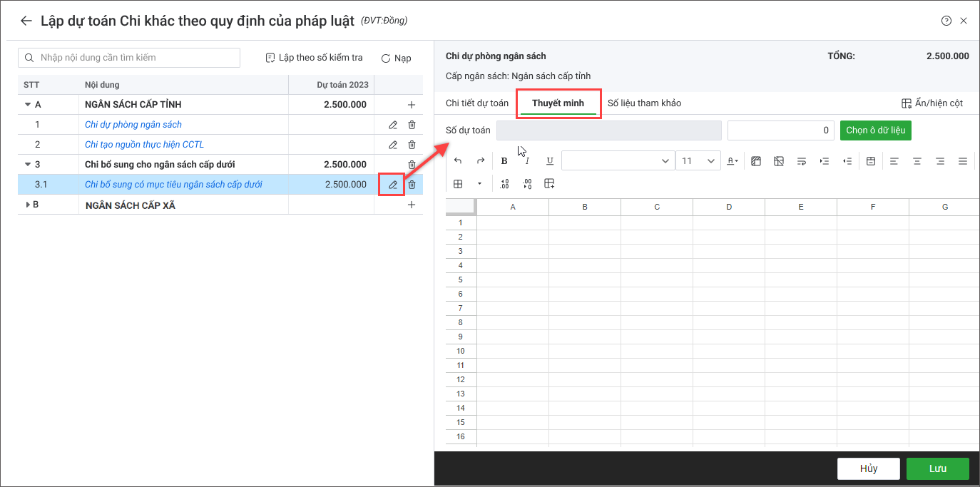Open the 'Số liệu tham khảo' tab
Screen dimensions: 980x487
tap(644, 103)
